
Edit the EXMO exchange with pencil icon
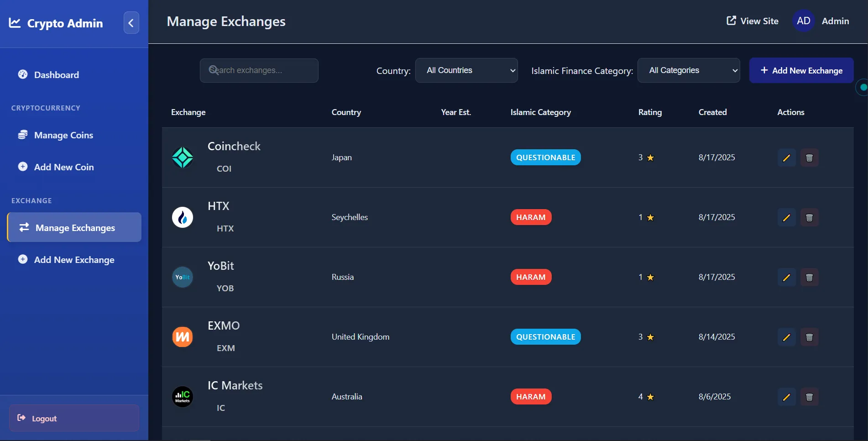pos(786,337)
